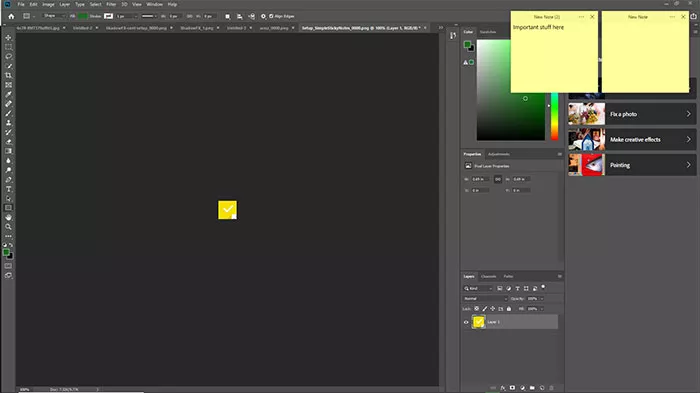700x393 pixels.
Task: Select the Move tool
Action: click(8, 38)
